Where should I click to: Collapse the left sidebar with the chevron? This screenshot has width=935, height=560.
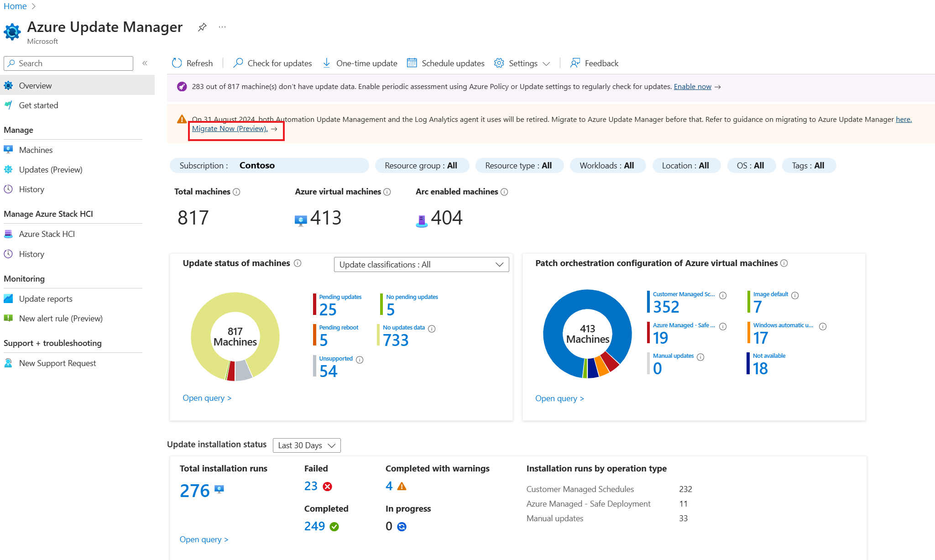[x=145, y=63]
